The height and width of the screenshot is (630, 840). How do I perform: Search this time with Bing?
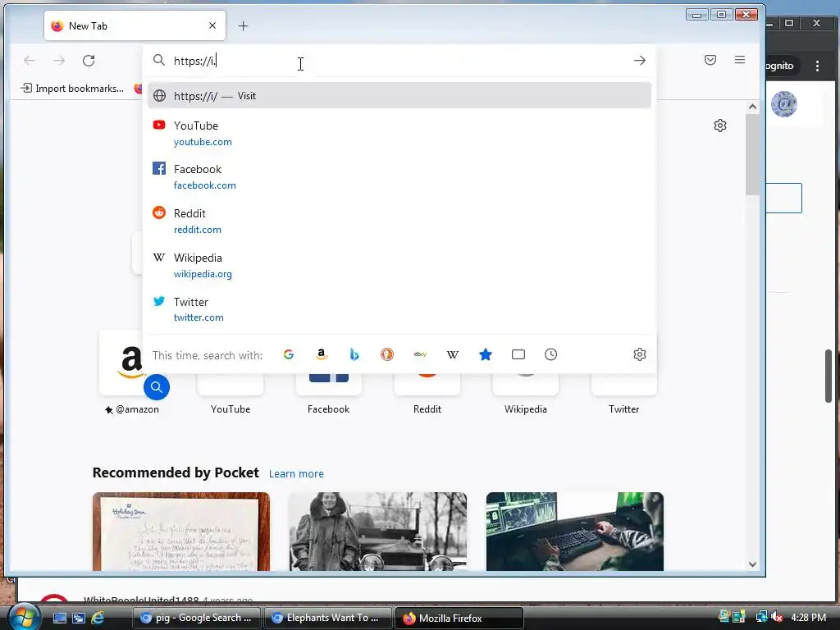[x=354, y=354]
